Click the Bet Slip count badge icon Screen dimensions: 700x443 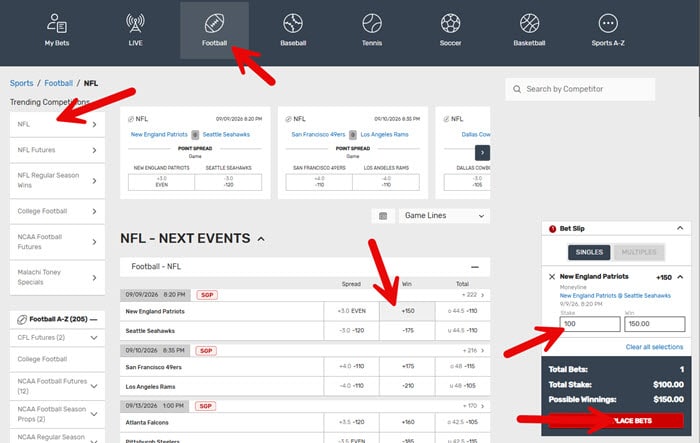552,229
